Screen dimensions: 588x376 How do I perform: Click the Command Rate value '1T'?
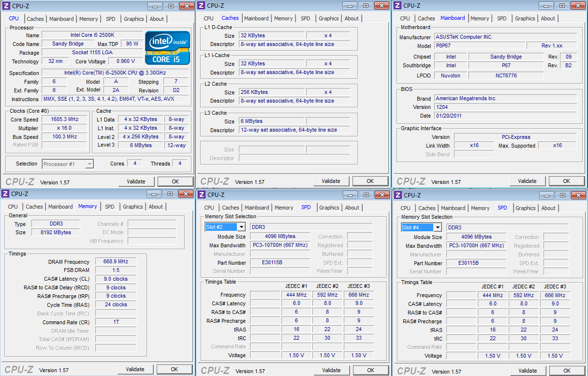(116, 322)
